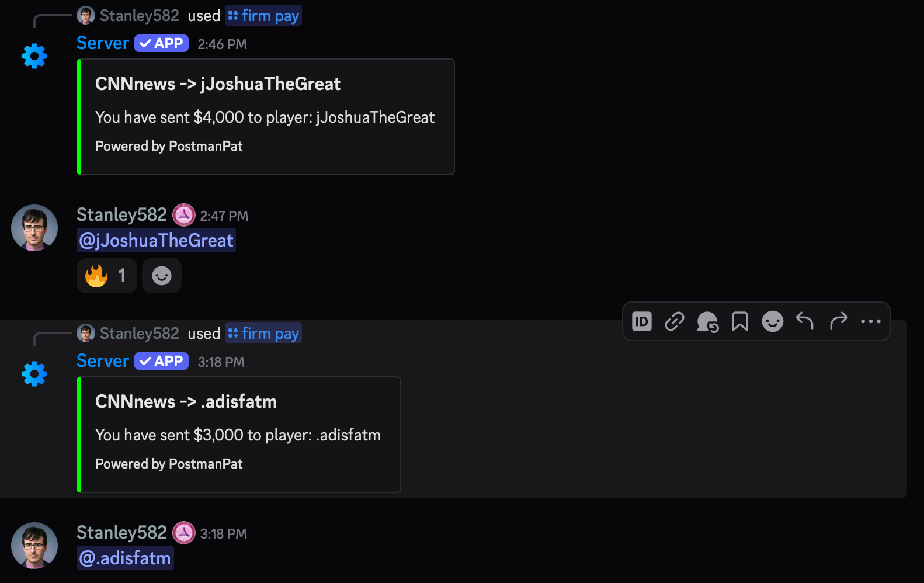The image size is (924, 583).
Task: Toggle the fire emoji reaction
Action: click(x=106, y=275)
